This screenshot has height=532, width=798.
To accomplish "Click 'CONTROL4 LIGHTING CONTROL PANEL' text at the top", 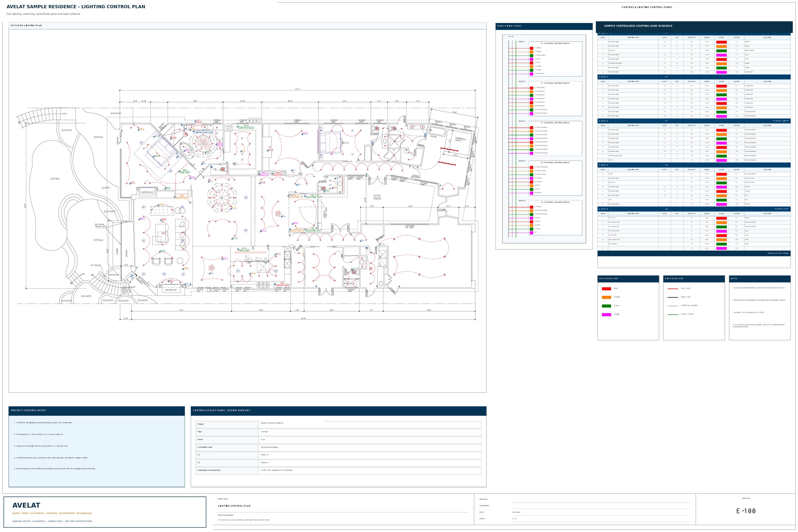I will pyautogui.click(x=647, y=7).
